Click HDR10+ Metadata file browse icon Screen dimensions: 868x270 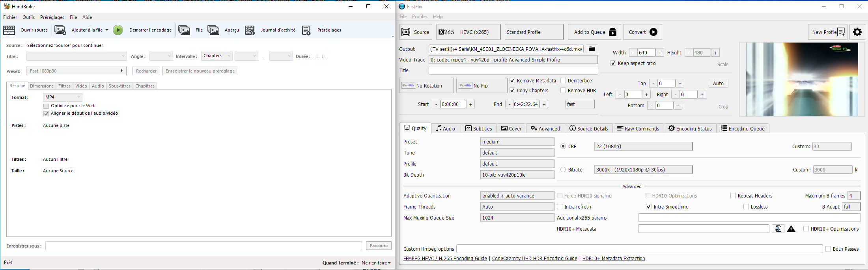click(x=778, y=229)
